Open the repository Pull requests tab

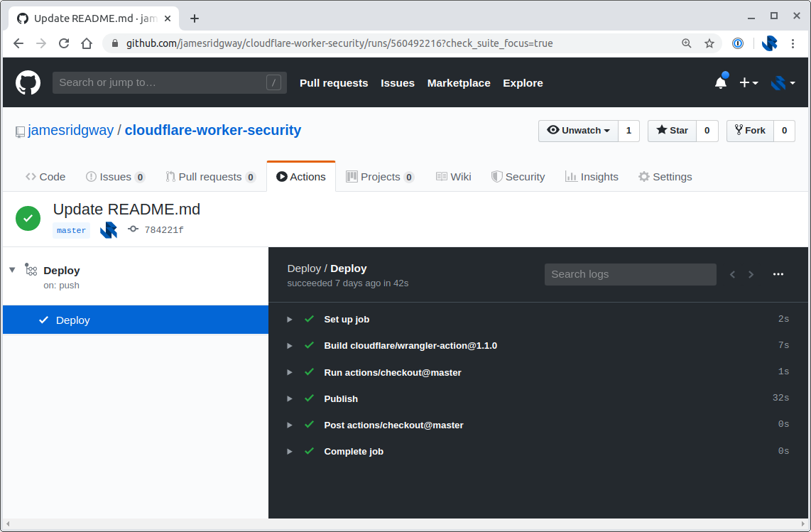tap(210, 177)
